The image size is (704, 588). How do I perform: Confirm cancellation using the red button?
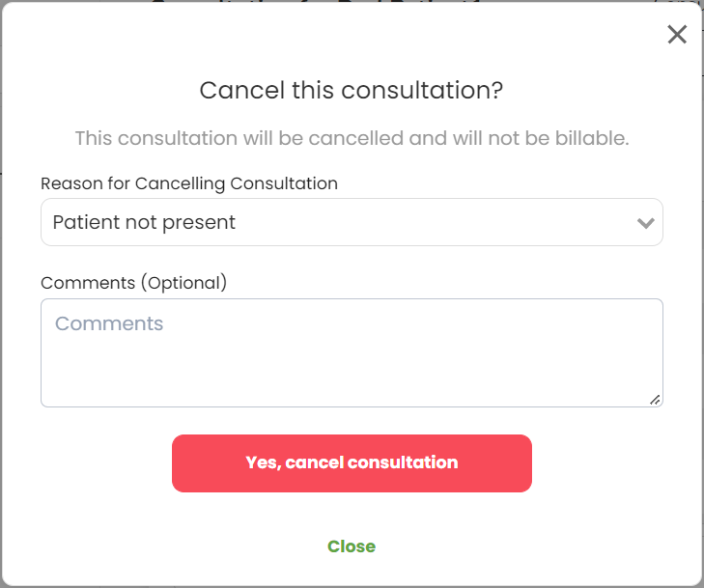click(x=352, y=463)
